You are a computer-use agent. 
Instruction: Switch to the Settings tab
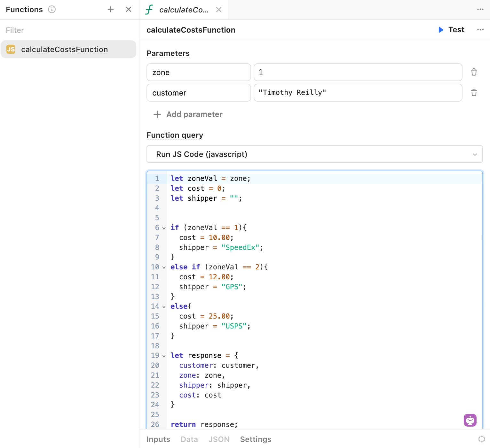256,439
